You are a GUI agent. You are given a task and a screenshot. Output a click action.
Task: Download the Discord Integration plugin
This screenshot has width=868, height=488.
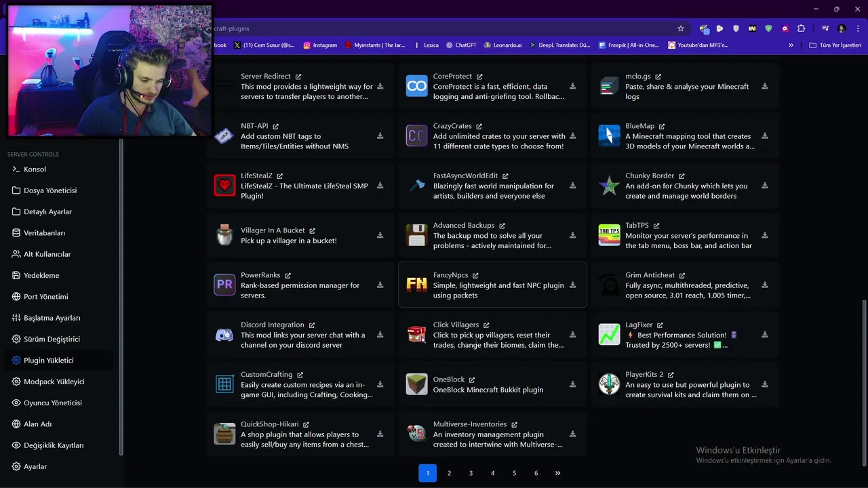click(x=380, y=335)
